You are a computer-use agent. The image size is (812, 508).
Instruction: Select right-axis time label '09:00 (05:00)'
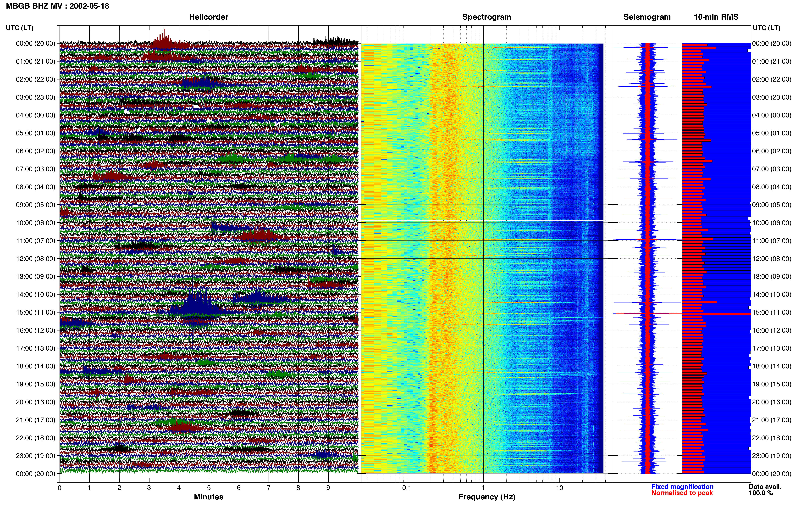pyautogui.click(x=772, y=205)
